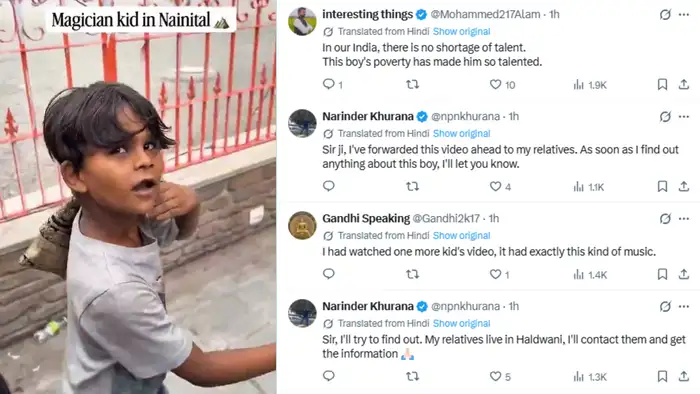Show original Hindi for interesting things tweet

click(461, 32)
